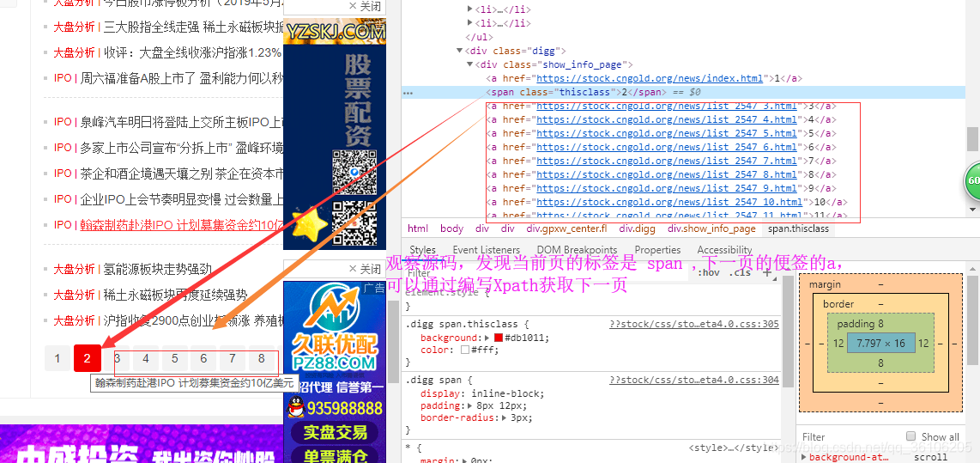The height and width of the screenshot is (463, 980).
Task: Open 企业IPO上会节奏明显变慢 headline
Action: coord(182,199)
